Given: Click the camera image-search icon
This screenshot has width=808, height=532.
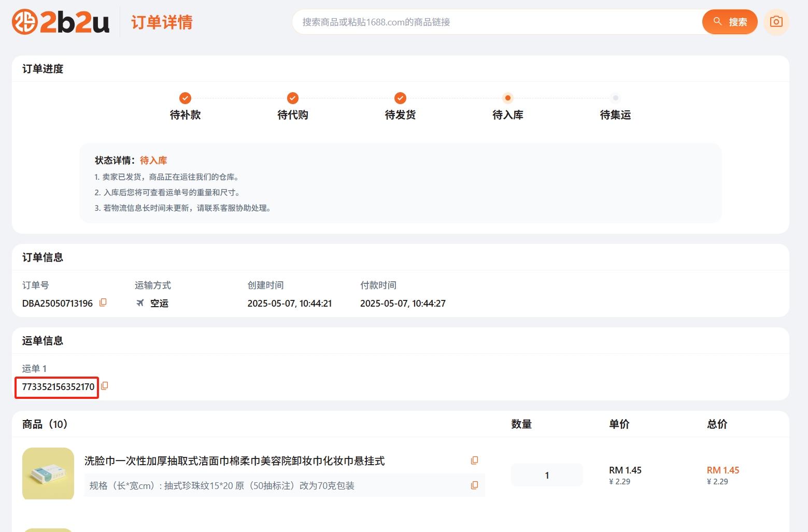Looking at the screenshot, I should pyautogui.click(x=776, y=22).
